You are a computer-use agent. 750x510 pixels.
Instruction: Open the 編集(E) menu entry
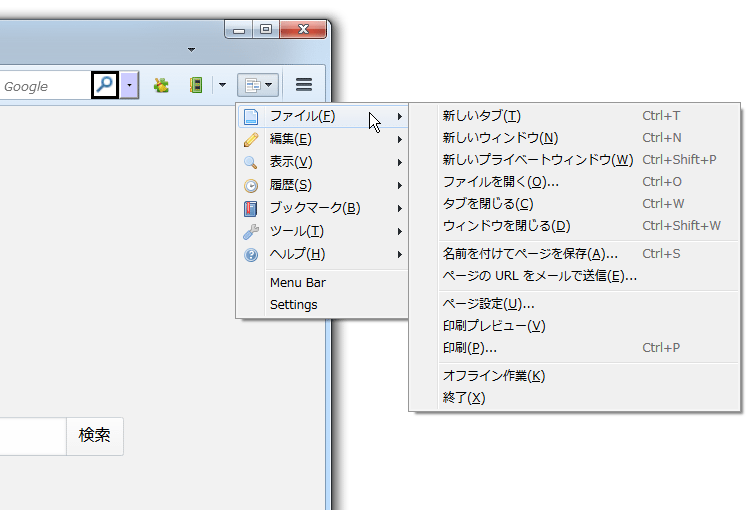pyautogui.click(x=323, y=139)
